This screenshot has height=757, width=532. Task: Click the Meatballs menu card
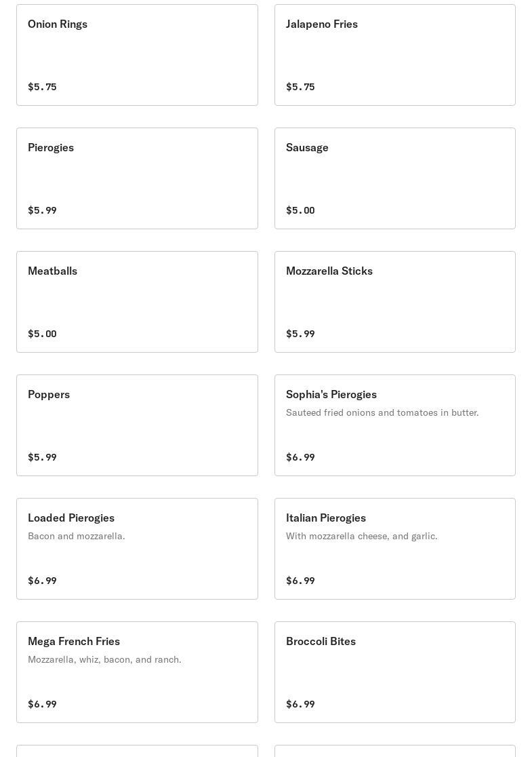point(137,302)
